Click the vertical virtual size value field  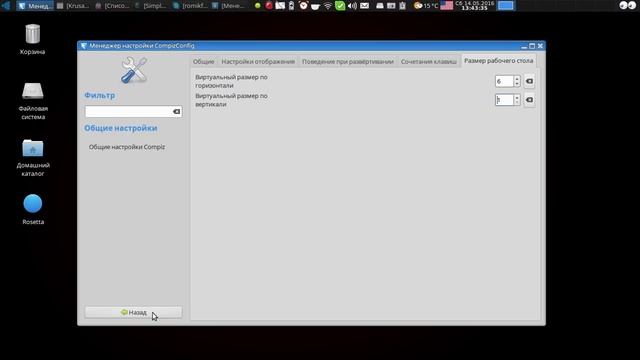(504, 100)
